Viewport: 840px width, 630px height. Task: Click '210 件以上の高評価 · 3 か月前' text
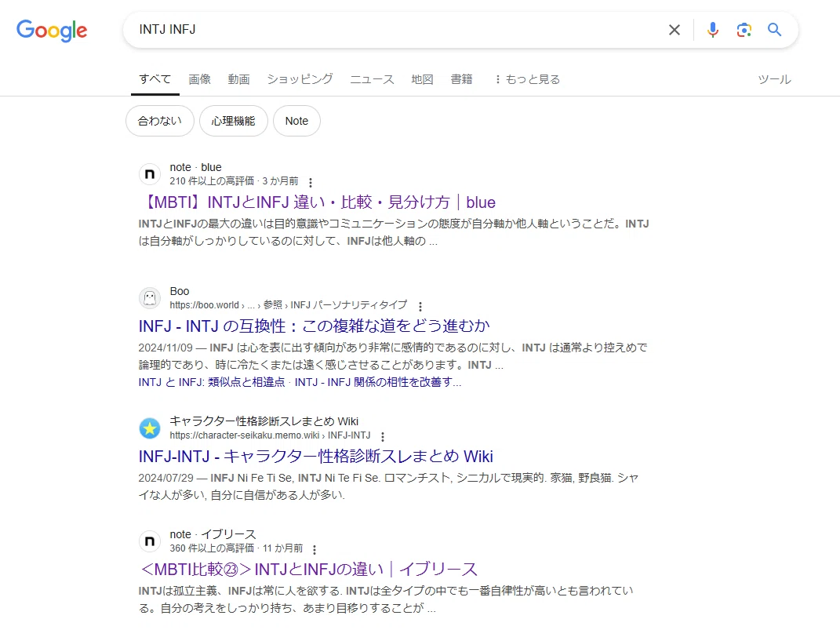click(x=234, y=181)
